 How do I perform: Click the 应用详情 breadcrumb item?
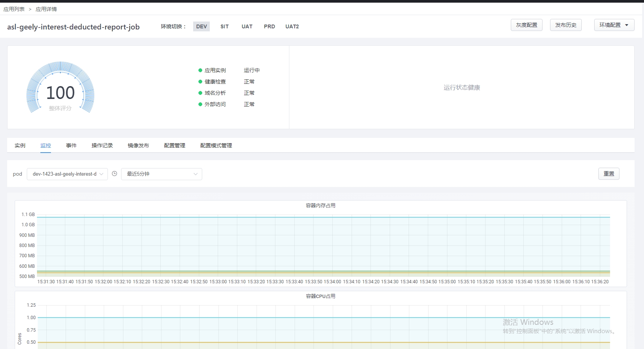[46, 9]
